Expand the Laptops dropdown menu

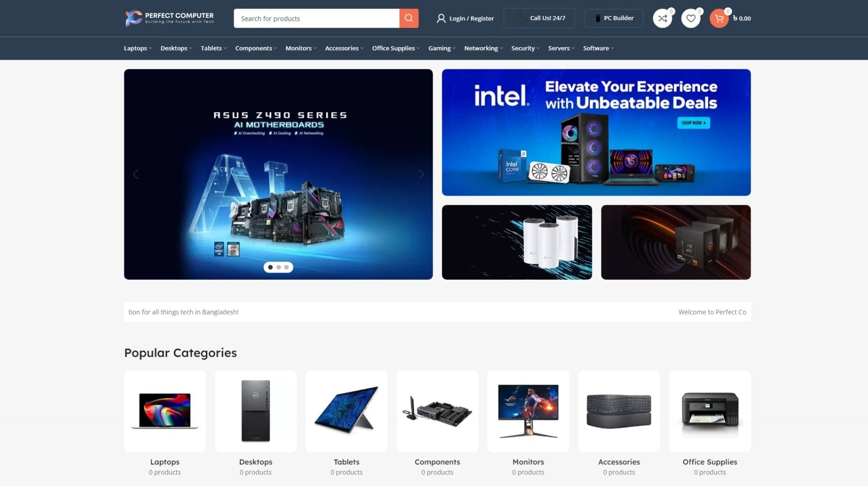[138, 48]
